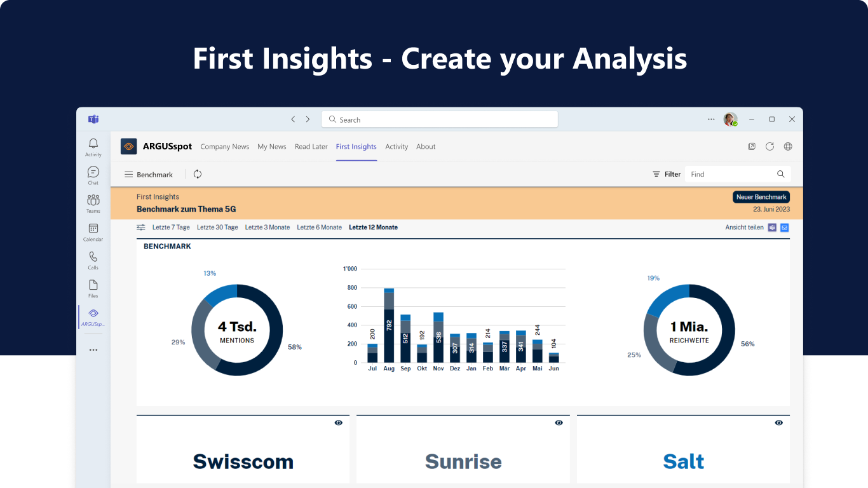
Task: Select Letzte 12 Monate range
Action: click(374, 227)
